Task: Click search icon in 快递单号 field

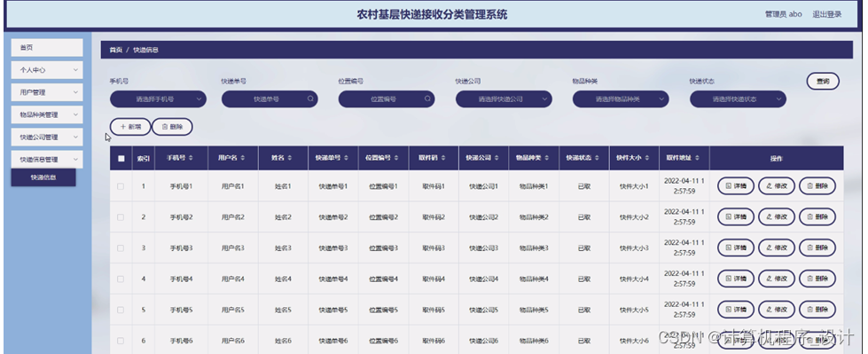Action: 310,99
